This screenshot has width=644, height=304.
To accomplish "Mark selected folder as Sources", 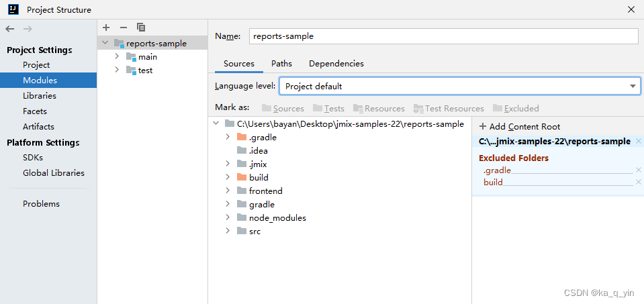I will point(283,108).
